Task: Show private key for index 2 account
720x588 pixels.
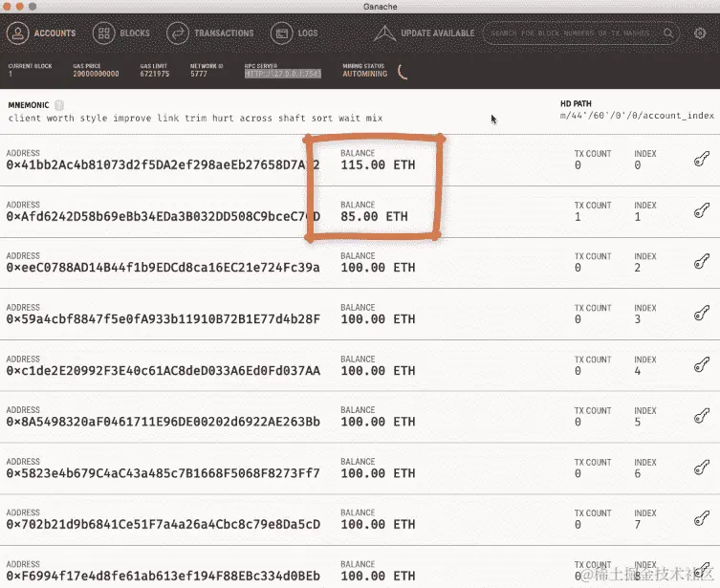Action: [x=702, y=262]
